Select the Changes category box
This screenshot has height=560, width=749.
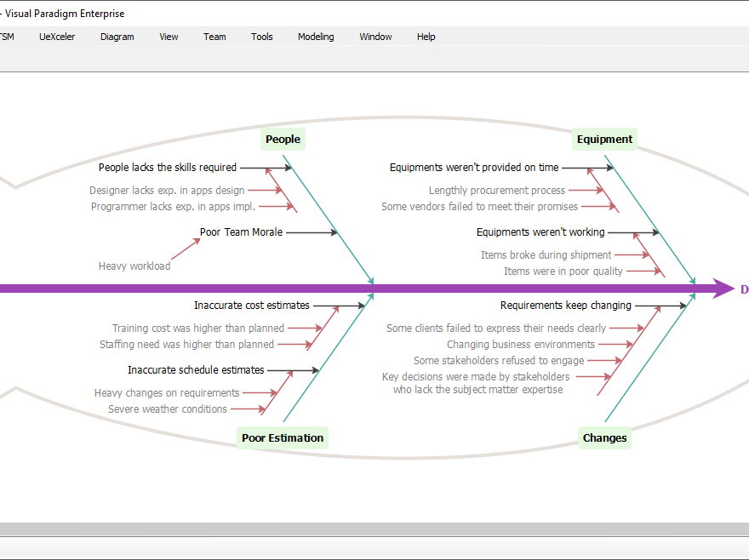coord(604,437)
